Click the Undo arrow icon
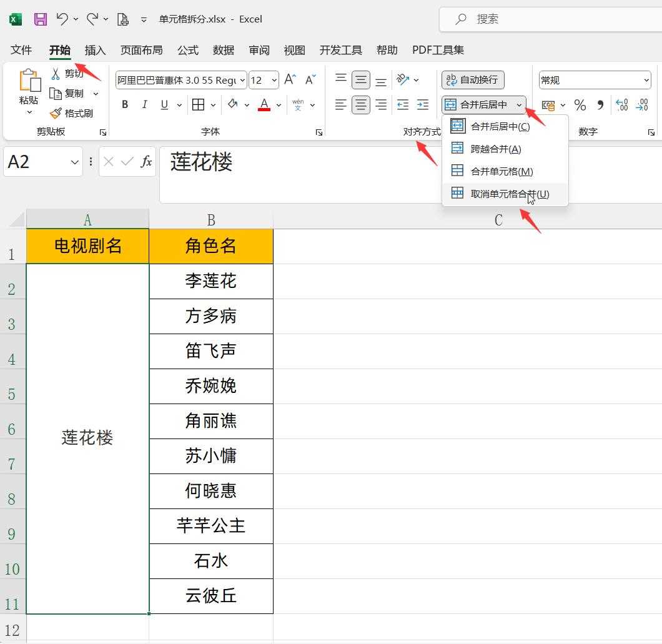 62,19
